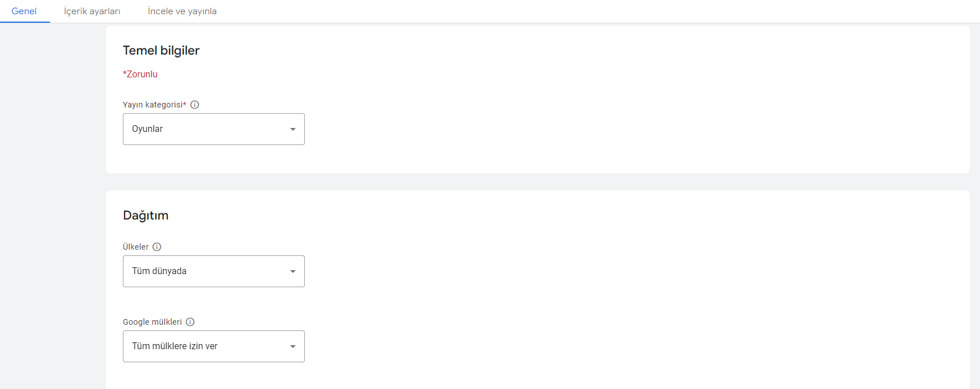This screenshot has height=389, width=980.
Task: Click the arrow icon in Oyunlar field
Action: 293,129
